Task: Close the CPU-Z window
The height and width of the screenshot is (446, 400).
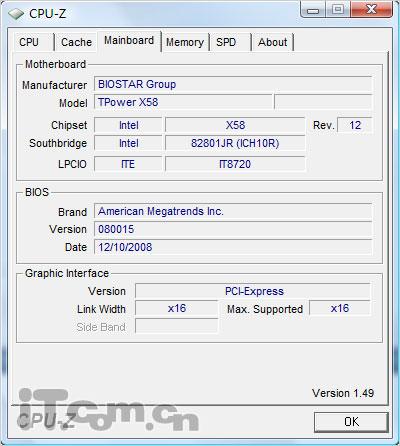Action: coord(371,9)
